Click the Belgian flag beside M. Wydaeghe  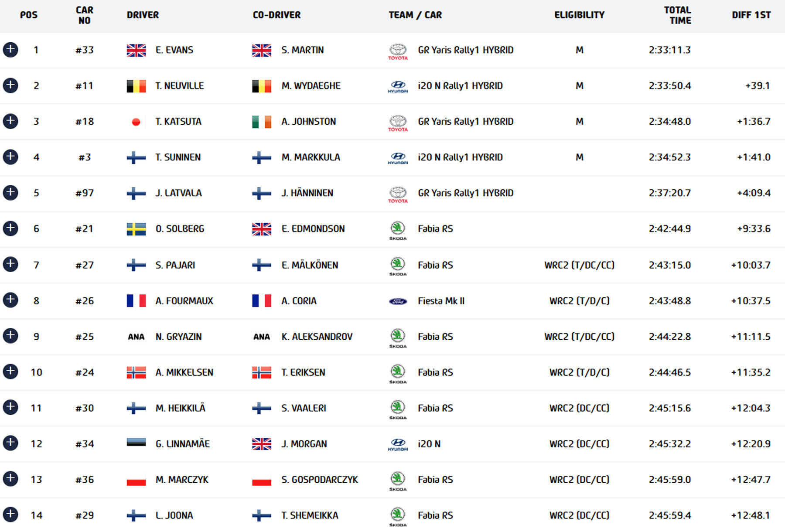point(262,86)
